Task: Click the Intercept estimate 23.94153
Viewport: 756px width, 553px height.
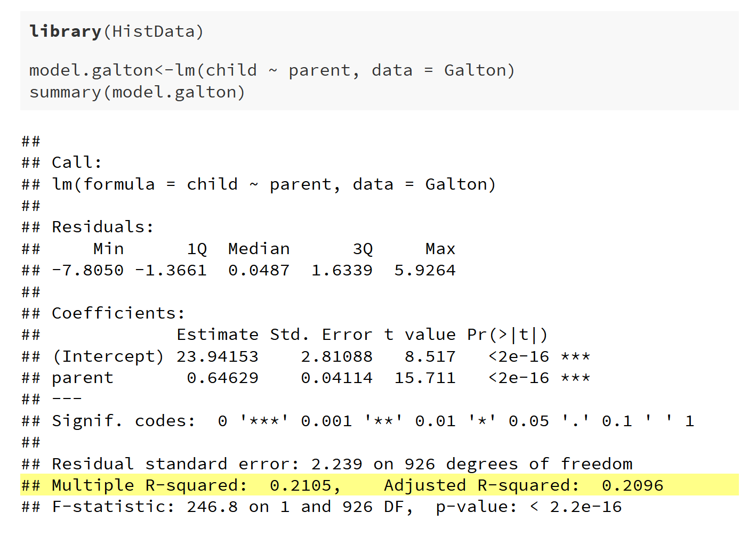Action: pos(218,356)
